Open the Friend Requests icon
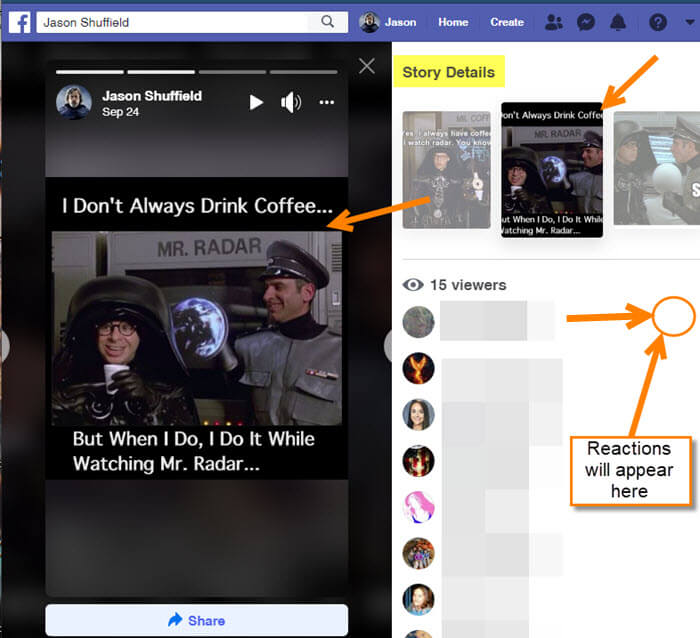This screenshot has width=700, height=638. [x=554, y=22]
